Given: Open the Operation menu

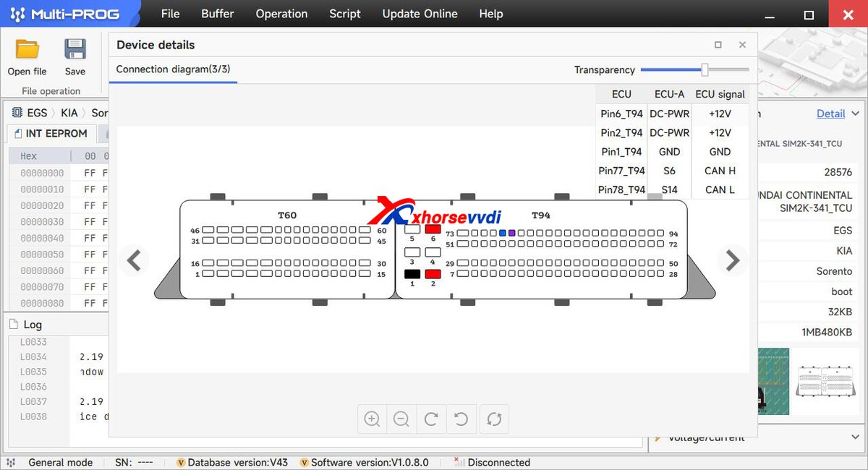Looking at the screenshot, I should click(281, 14).
